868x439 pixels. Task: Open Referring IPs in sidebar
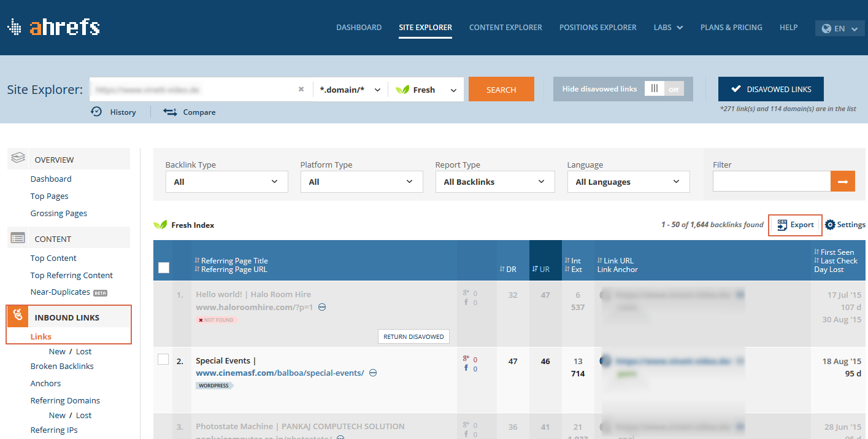[54, 430]
